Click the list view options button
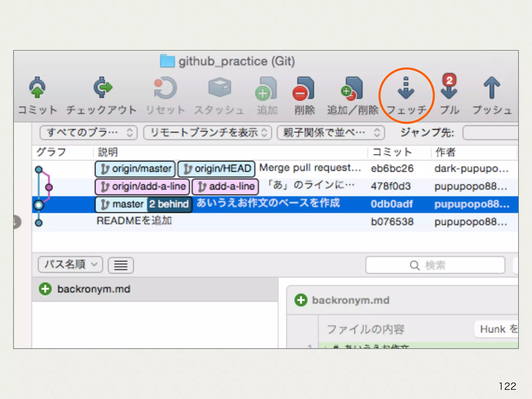The width and height of the screenshot is (532, 399). pyautogui.click(x=121, y=265)
